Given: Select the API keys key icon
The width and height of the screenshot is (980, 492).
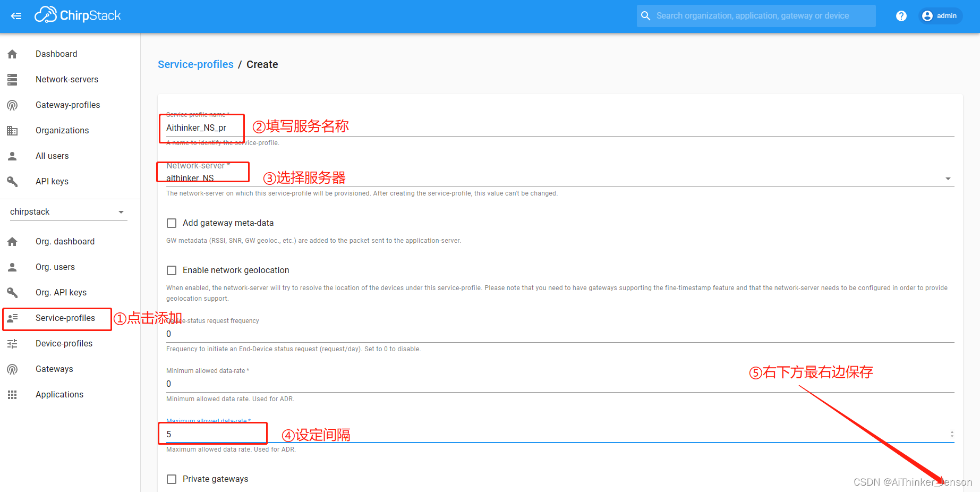Looking at the screenshot, I should 12,181.
